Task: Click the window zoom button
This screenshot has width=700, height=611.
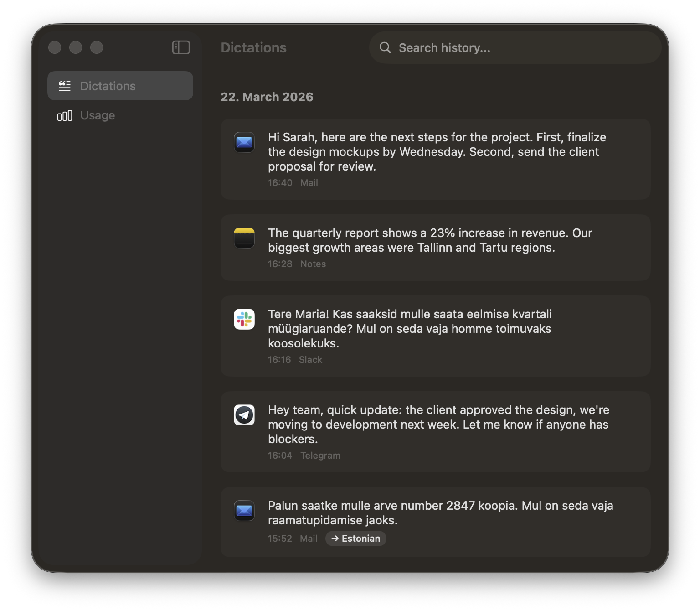Action: tap(97, 47)
